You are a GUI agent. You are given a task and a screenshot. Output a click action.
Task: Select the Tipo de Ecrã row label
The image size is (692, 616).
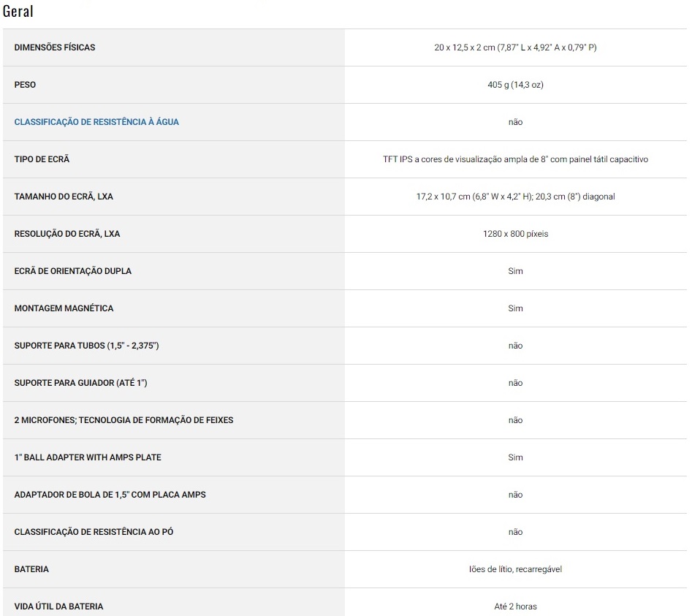coord(42,159)
